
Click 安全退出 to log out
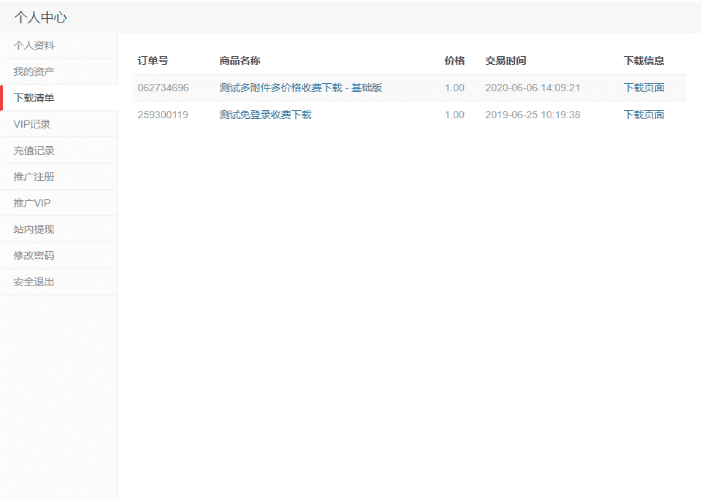point(34,282)
